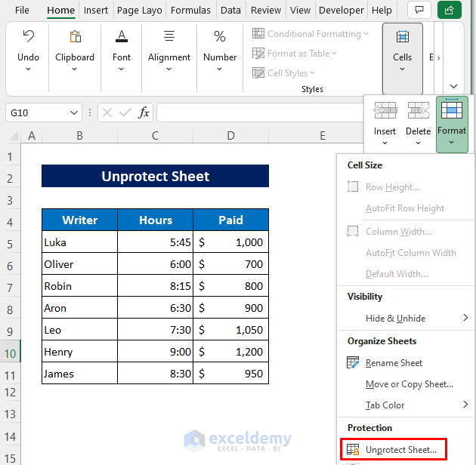Click the Hours header cell

(x=155, y=220)
